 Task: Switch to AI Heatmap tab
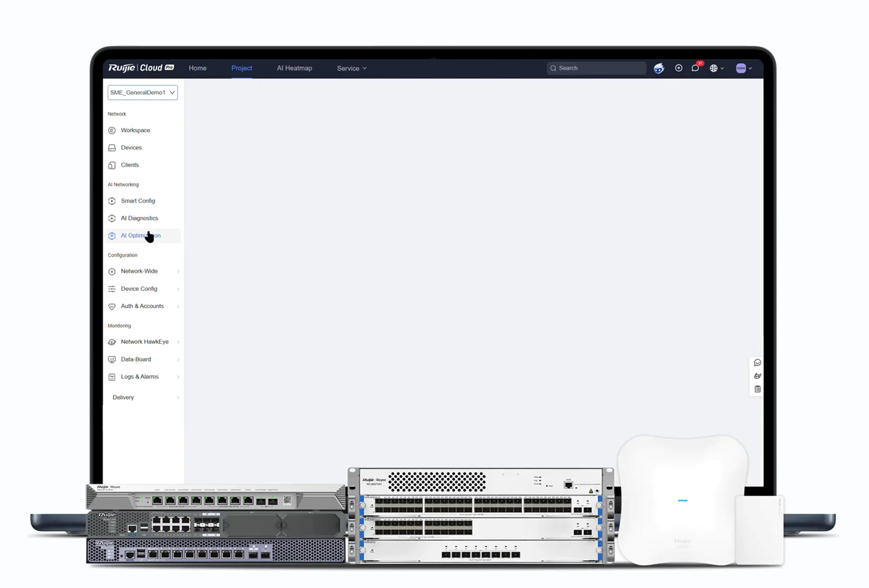[294, 68]
